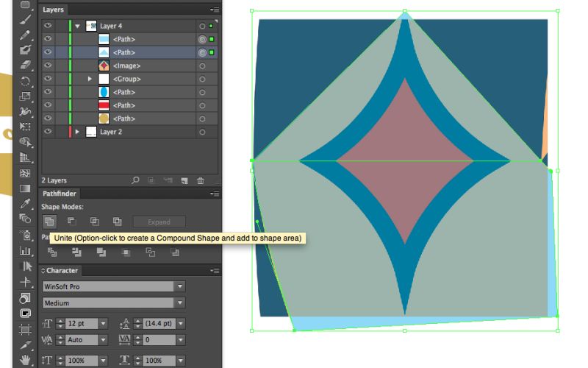Select the Layers panel tab
The height and width of the screenshot is (368, 588).
pyautogui.click(x=53, y=10)
